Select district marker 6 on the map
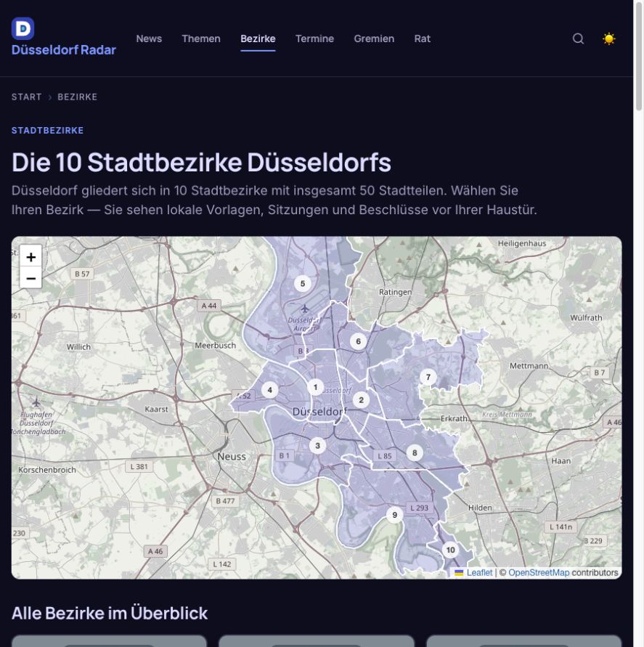 coord(358,341)
